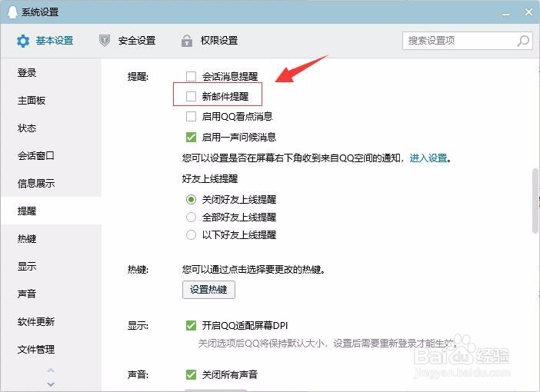Viewport: 540px width, 392px height.
Task: Click the 好友上线提醒 heading text
Action: [x=210, y=179]
